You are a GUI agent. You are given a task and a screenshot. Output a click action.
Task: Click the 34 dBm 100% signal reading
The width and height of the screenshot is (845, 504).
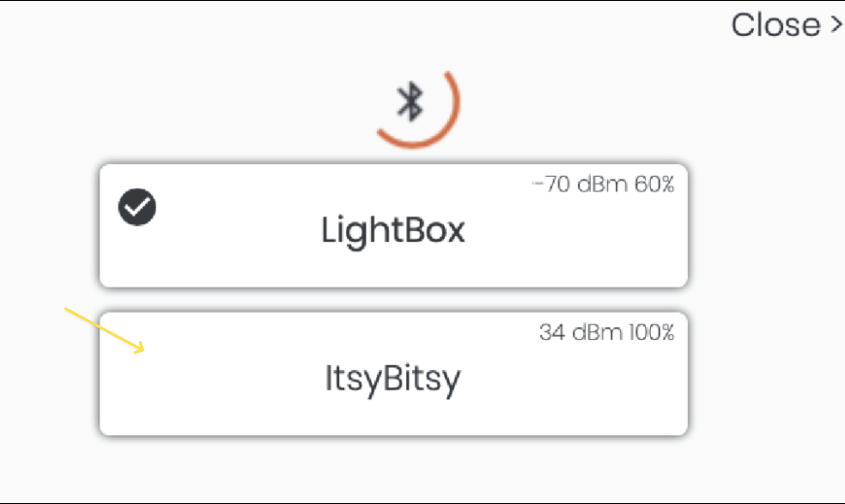(607, 332)
